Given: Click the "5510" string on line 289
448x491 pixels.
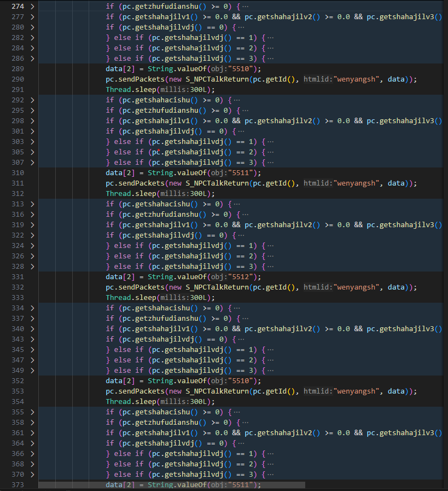Looking at the screenshot, I should pos(241,69).
